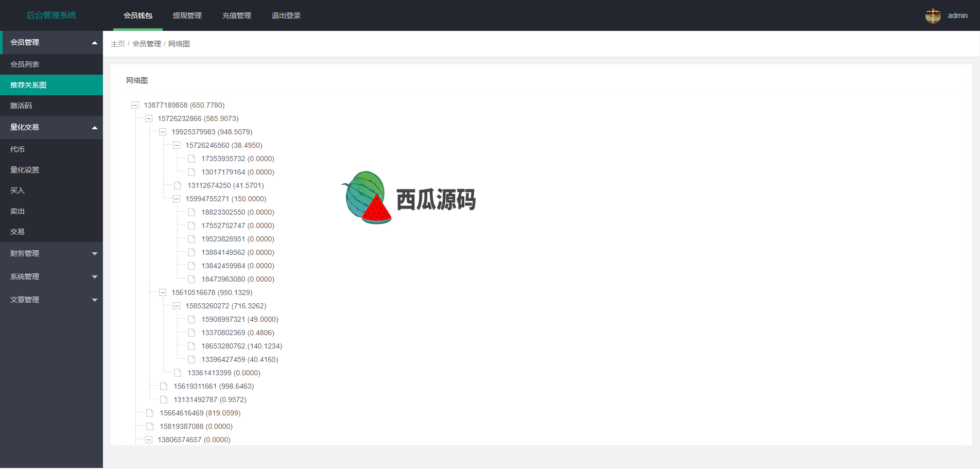This screenshot has height=469, width=980.
Task: Click file icon next to 15619311661
Action: click(164, 386)
